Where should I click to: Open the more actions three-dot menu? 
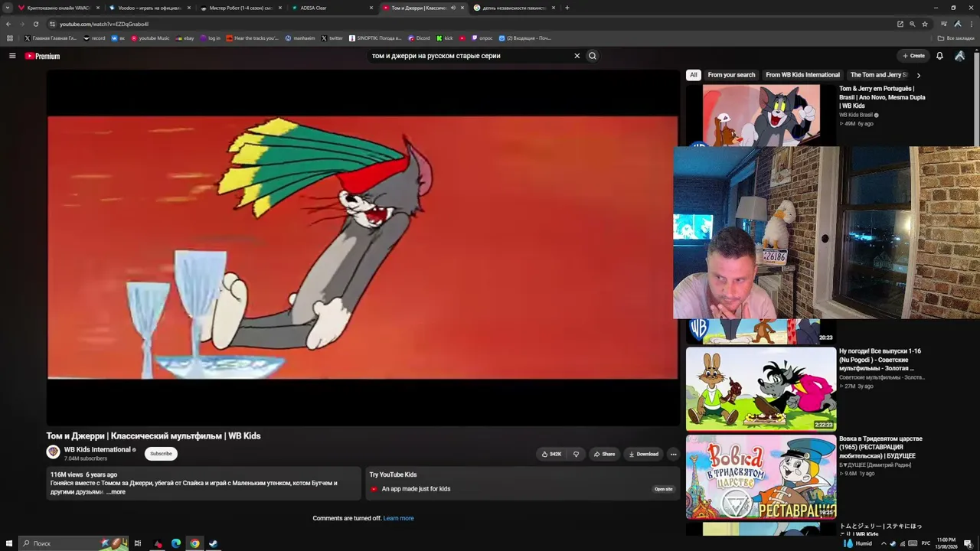(x=673, y=454)
